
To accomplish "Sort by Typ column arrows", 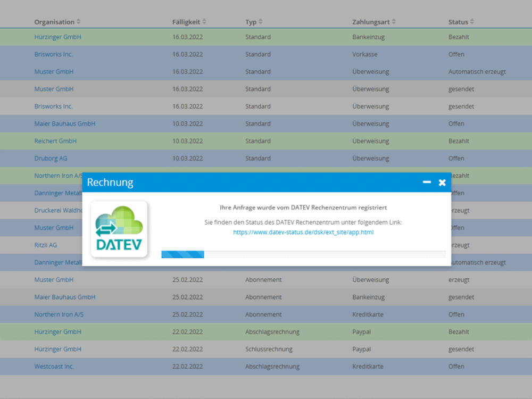I will coord(261,22).
